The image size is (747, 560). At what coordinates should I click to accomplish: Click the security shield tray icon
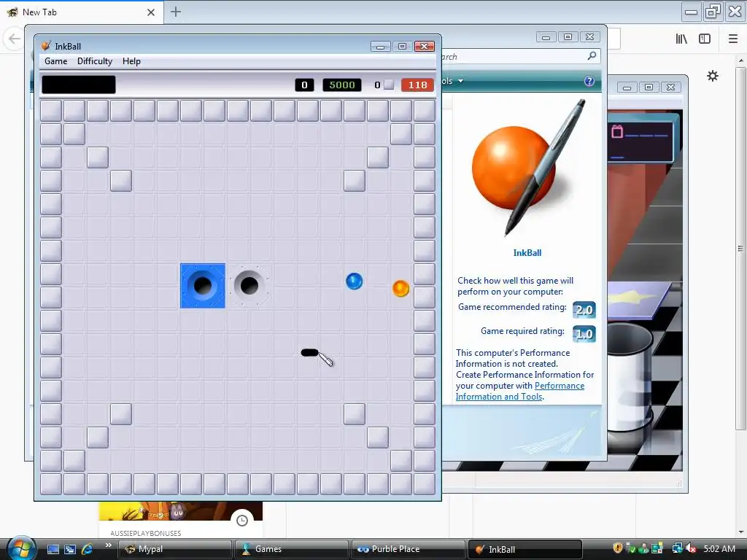pos(617,548)
